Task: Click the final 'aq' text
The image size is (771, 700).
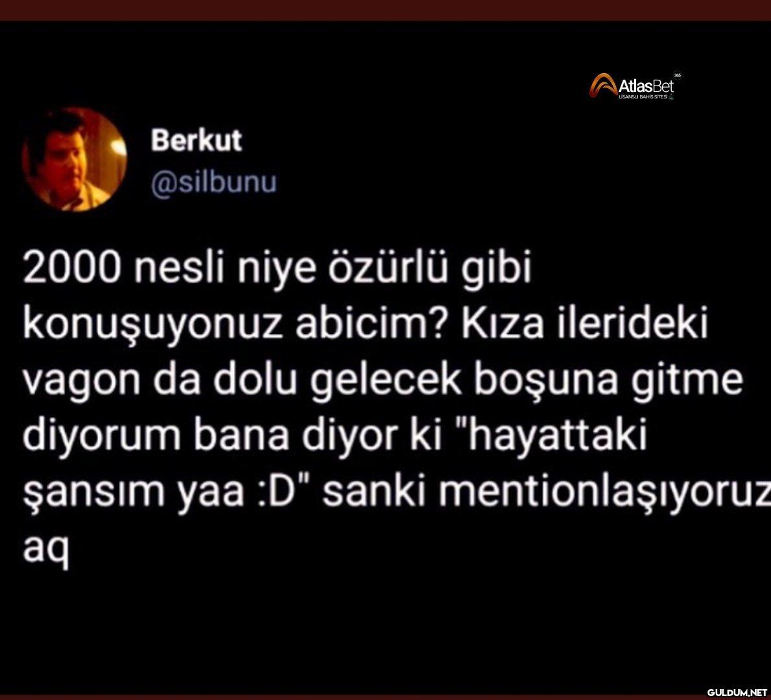Action: pyautogui.click(x=46, y=550)
